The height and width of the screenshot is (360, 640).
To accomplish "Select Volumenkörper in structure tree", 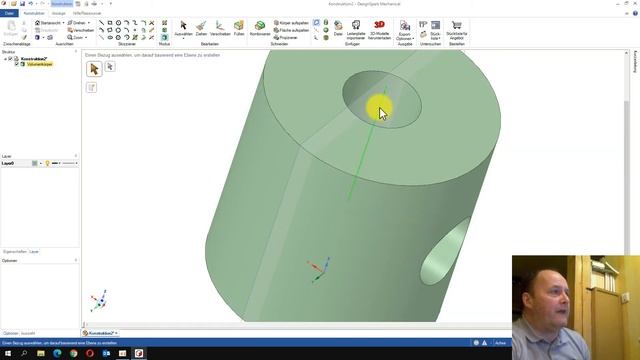I will (x=40, y=64).
